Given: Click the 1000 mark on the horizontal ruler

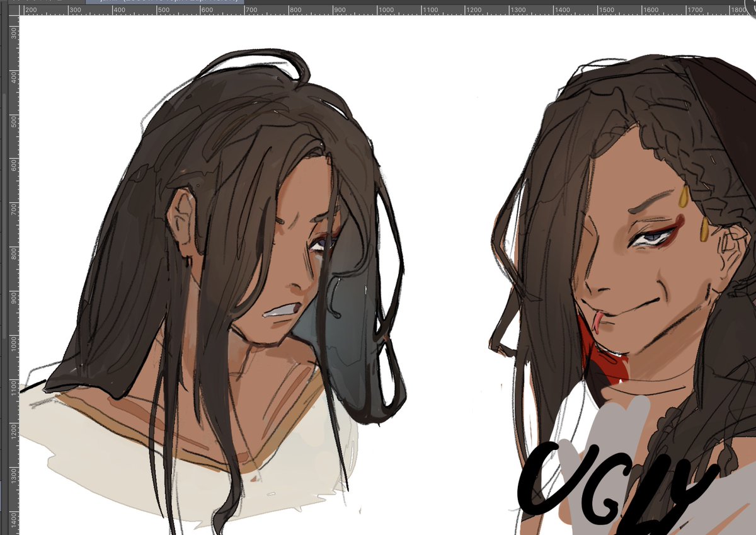Looking at the screenshot, I should pos(386,10).
